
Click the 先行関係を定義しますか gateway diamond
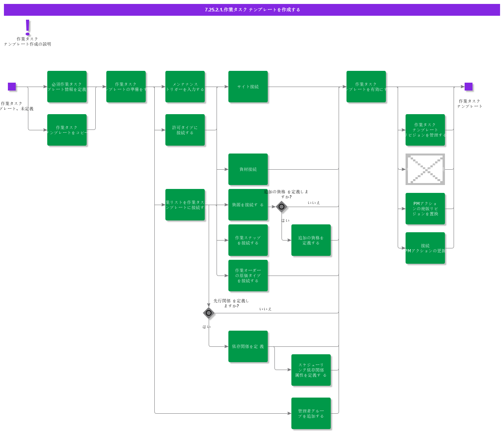click(x=209, y=313)
